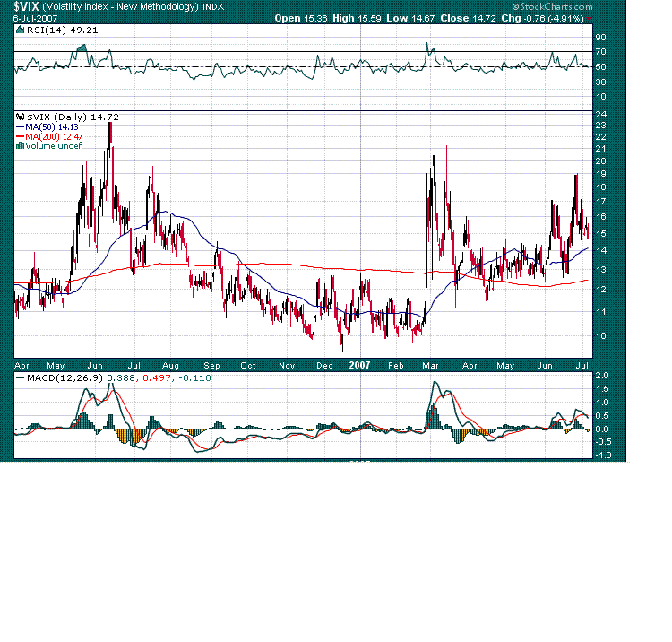Image resolution: width=672 pixels, height=642 pixels.
Task: Click the Nov month label on time axis
Action: pyautogui.click(x=287, y=366)
